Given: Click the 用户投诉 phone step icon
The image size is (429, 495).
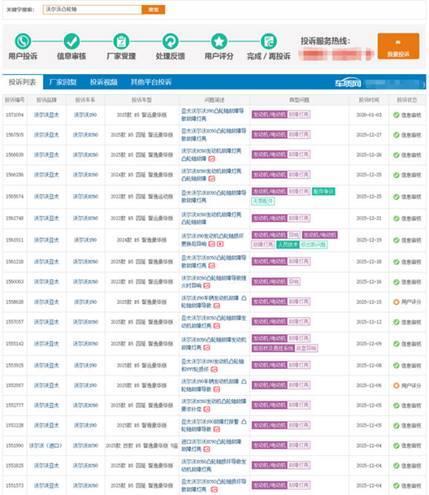Looking at the screenshot, I should [x=23, y=42].
